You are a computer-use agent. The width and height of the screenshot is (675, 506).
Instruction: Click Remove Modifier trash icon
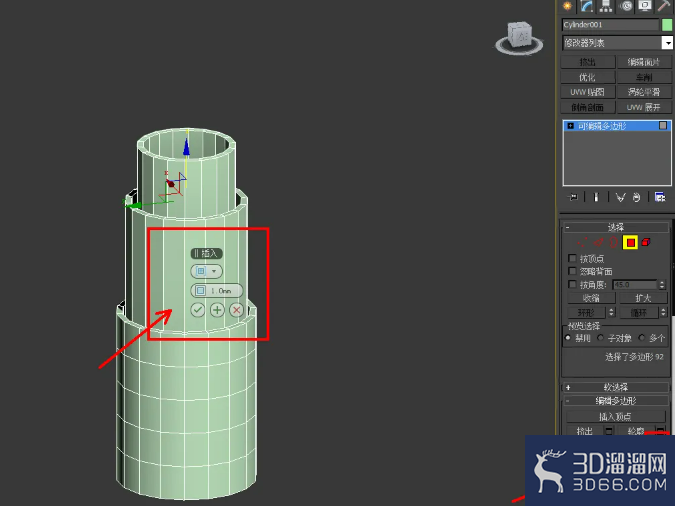click(x=637, y=197)
